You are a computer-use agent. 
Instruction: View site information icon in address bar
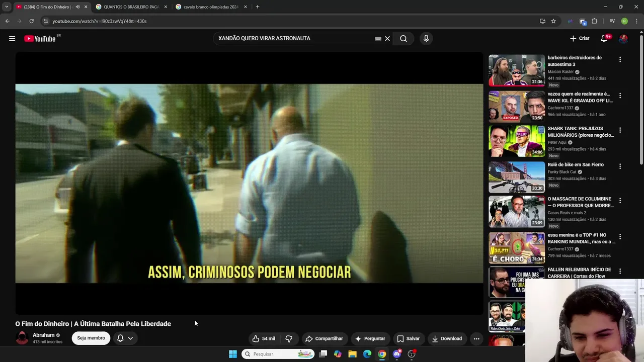coord(46,21)
